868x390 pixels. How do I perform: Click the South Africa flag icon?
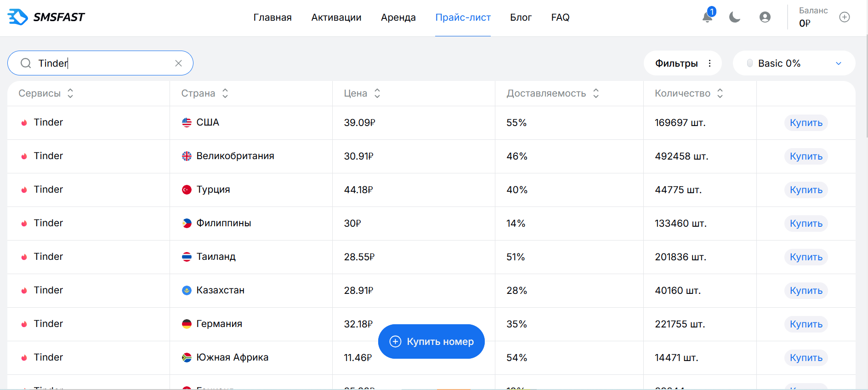tap(187, 358)
